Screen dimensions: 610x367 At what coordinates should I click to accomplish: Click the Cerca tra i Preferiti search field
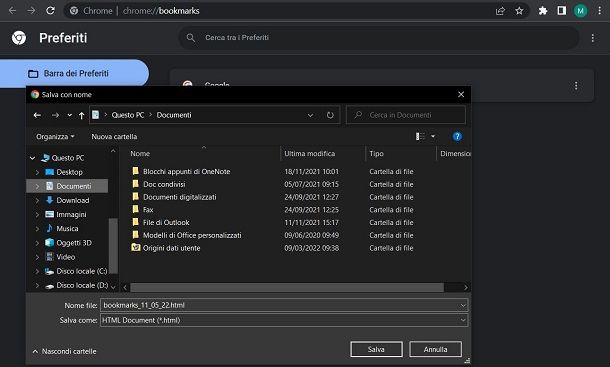(379, 38)
